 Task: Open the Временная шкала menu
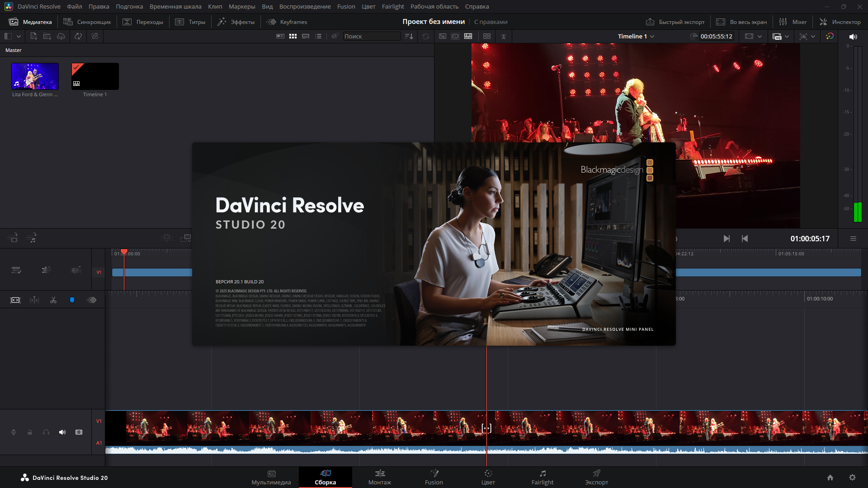(x=175, y=6)
